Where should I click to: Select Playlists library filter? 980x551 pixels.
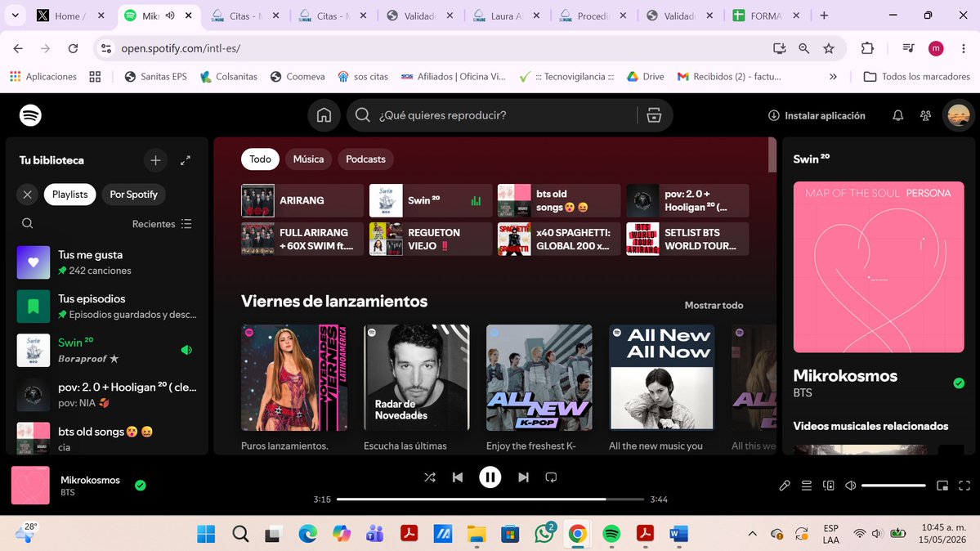(x=70, y=195)
